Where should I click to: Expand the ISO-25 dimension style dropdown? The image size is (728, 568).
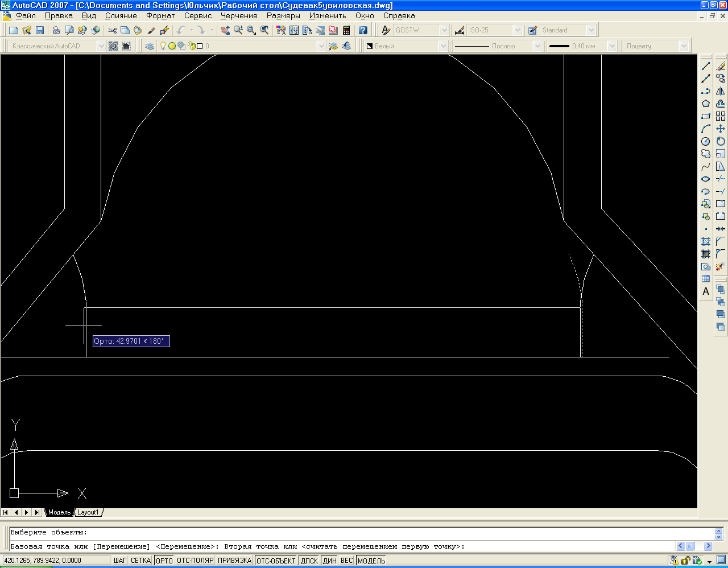coord(517,30)
